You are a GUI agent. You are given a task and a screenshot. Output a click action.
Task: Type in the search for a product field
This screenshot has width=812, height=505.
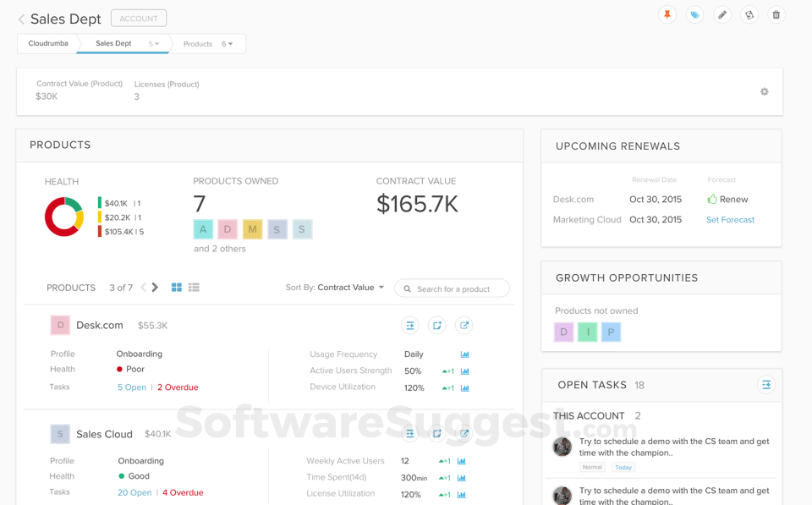(457, 288)
